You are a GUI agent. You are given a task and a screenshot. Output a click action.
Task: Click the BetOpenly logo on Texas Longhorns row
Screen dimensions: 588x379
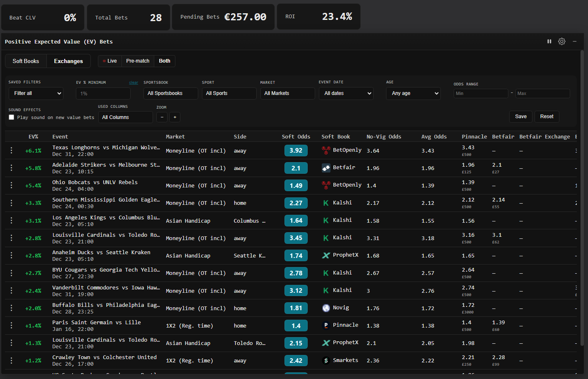point(326,150)
